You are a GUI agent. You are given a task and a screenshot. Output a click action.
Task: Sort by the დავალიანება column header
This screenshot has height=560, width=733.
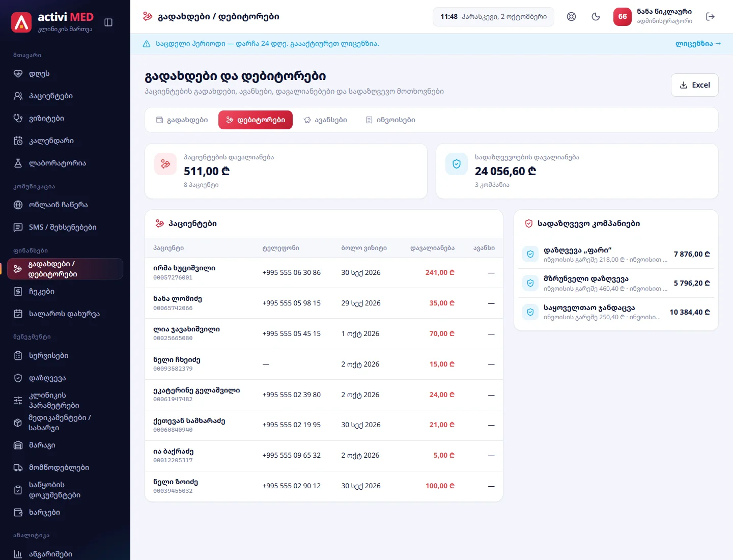click(x=432, y=248)
